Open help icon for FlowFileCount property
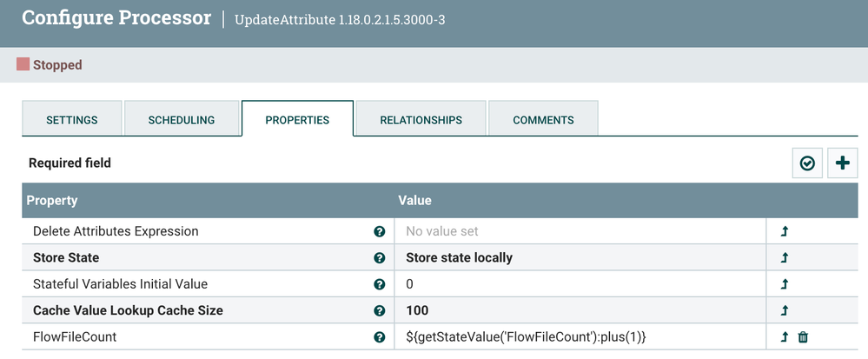The width and height of the screenshot is (868, 359). coord(380,337)
